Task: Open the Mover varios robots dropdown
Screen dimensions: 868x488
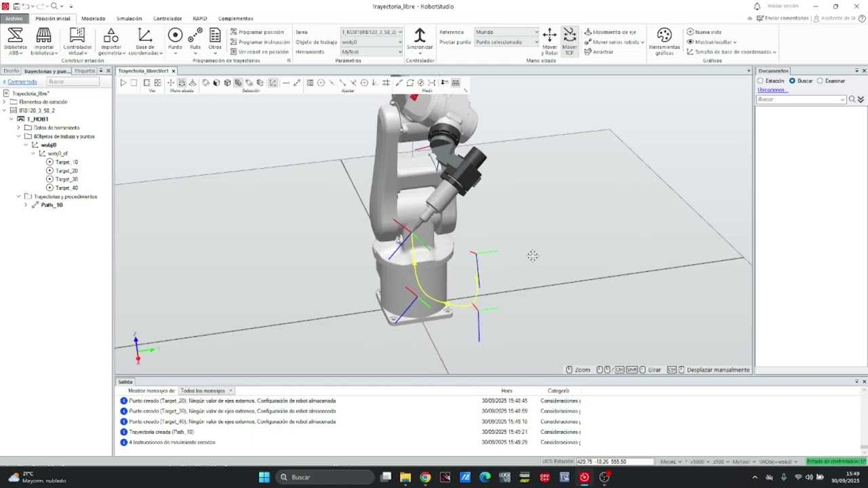Action: click(614, 42)
